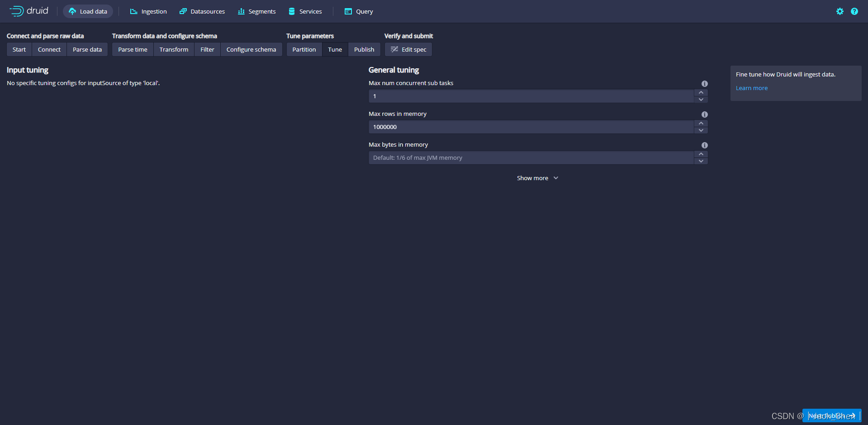Open the Segments view
Viewport: 868px width, 425px height.
[257, 11]
